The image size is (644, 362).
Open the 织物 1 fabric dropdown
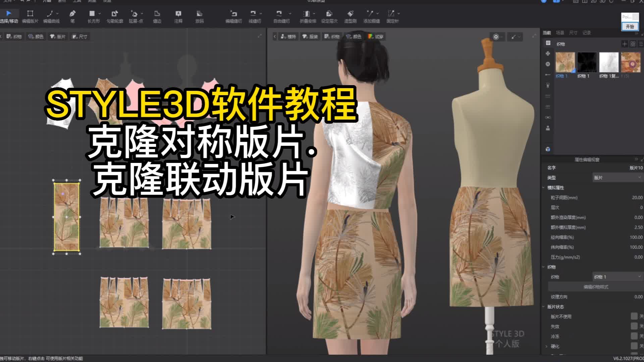[x=618, y=277]
